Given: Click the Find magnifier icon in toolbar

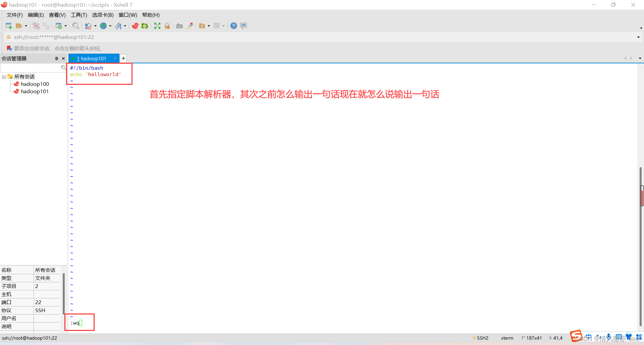Looking at the screenshot, I should pyautogui.click(x=76, y=26).
